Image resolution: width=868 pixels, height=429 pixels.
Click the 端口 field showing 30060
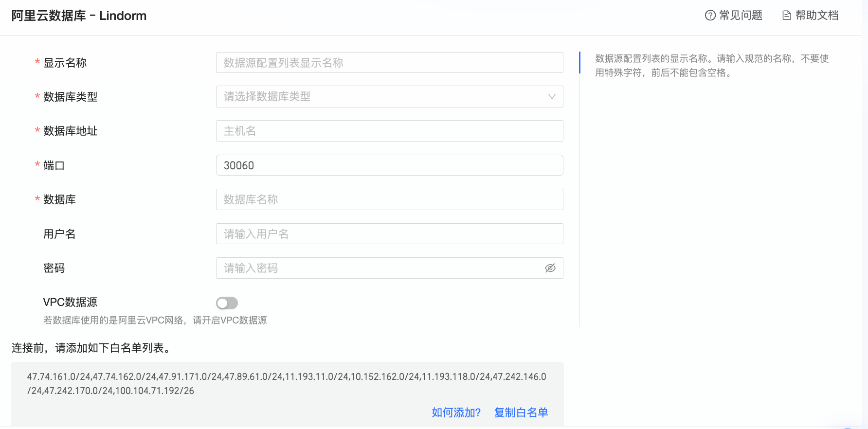pos(389,165)
